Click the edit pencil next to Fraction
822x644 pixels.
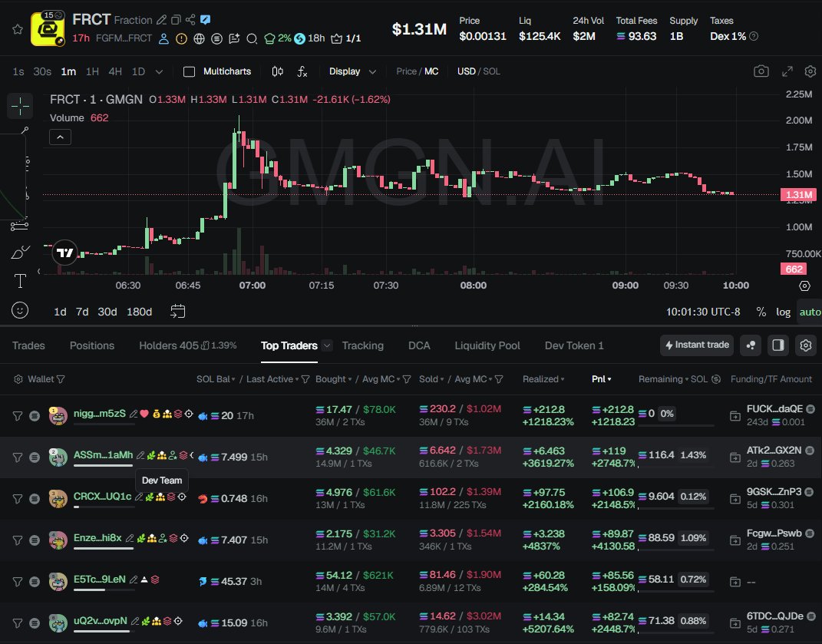[161, 20]
